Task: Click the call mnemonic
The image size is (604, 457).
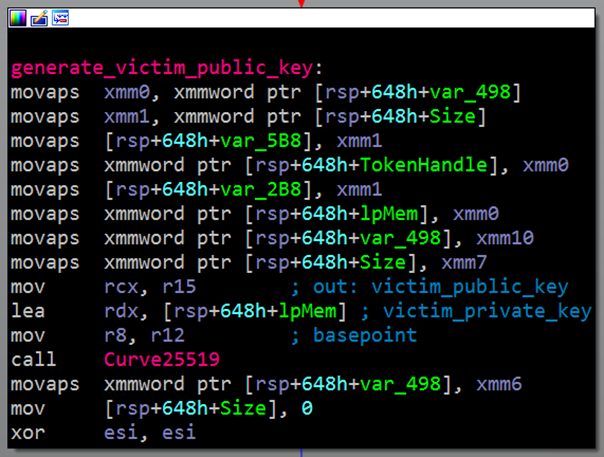Action: 34,360
